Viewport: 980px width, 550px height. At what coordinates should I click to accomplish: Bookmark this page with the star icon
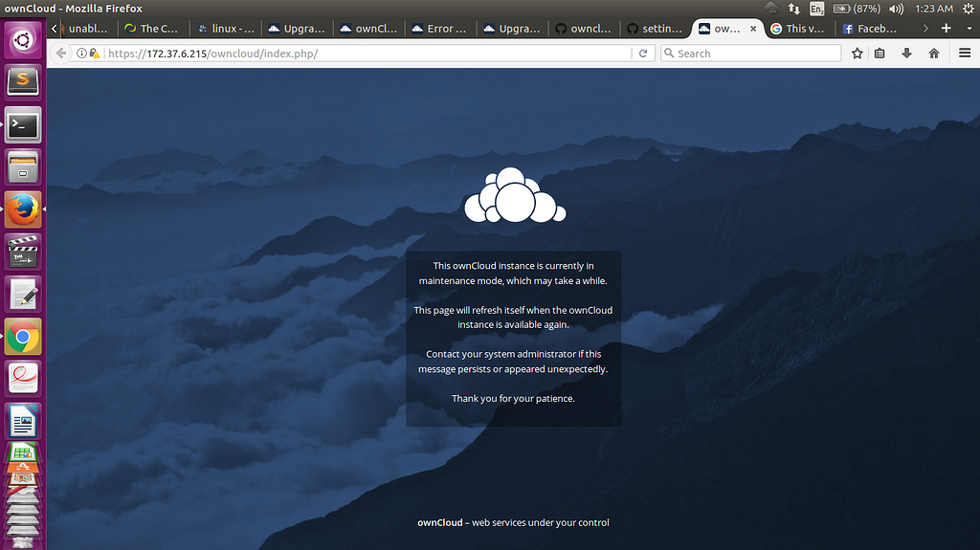click(857, 54)
